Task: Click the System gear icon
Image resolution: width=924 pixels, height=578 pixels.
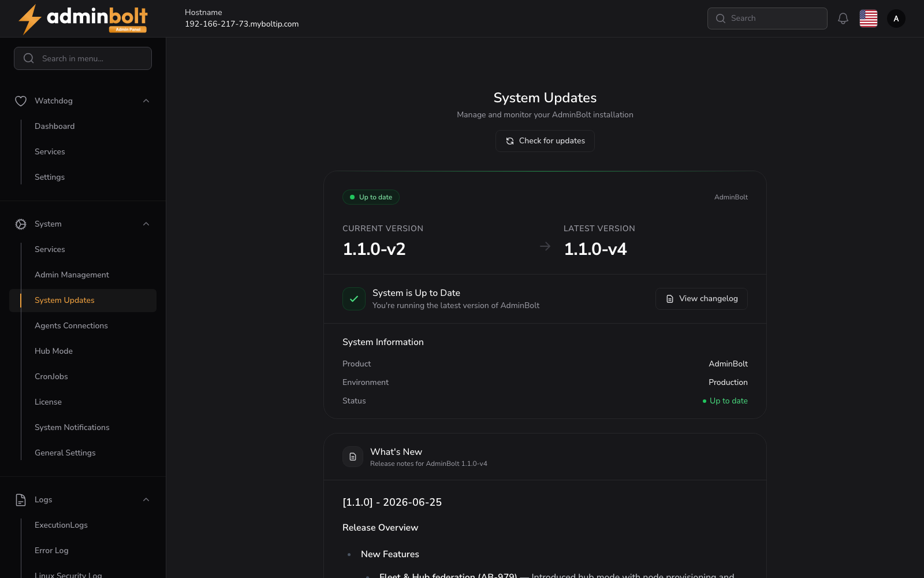Action: click(21, 224)
